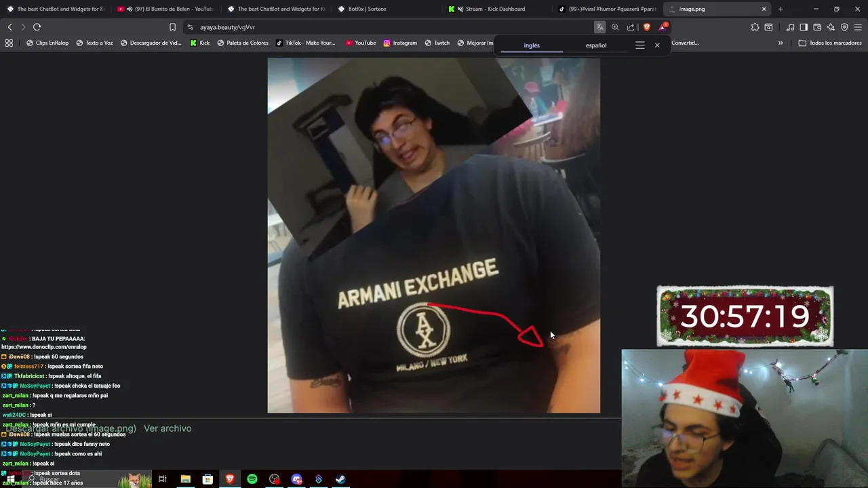The height and width of the screenshot is (488, 868).
Task: Close the translate popup
Action: 657,45
